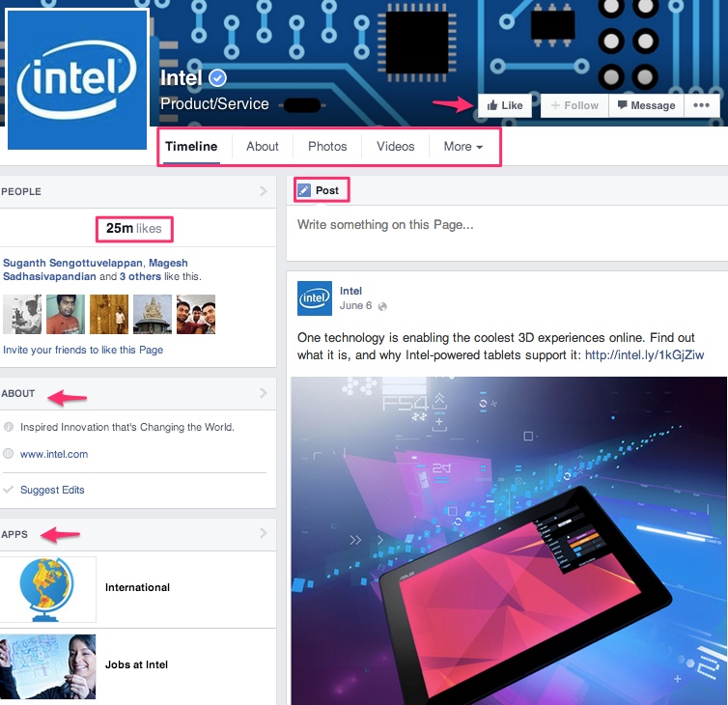Click the pencil Post icon
728x705 pixels.
pyautogui.click(x=304, y=190)
